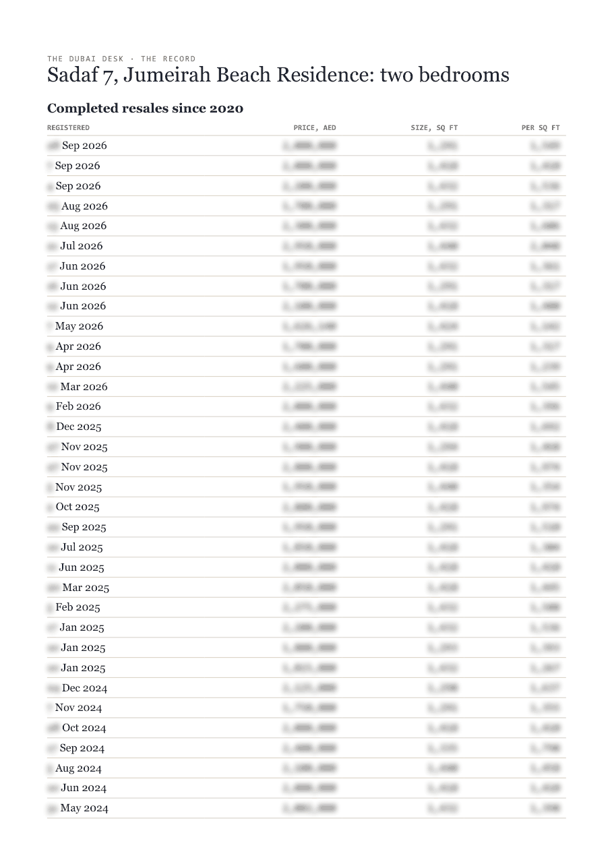Click the Completed resales since 2020 heading
614x868 pixels.
(146, 108)
